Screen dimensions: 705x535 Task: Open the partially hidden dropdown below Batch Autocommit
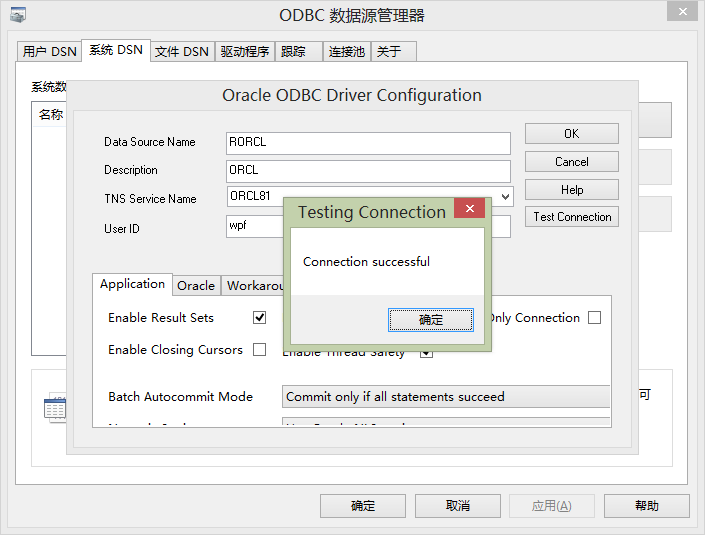pos(446,422)
